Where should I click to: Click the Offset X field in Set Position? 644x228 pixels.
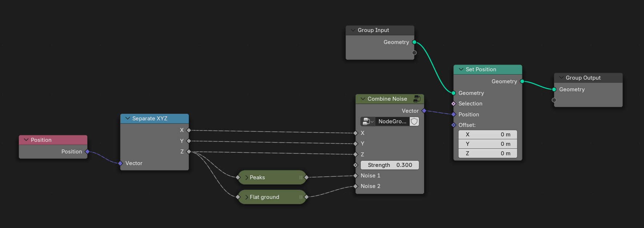(487, 135)
